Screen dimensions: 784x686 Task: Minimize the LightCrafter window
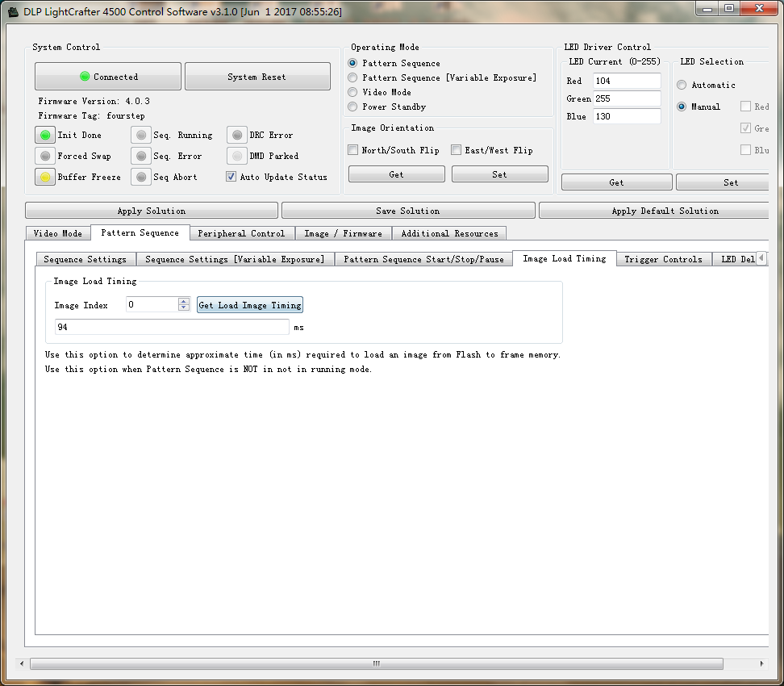[x=707, y=9]
